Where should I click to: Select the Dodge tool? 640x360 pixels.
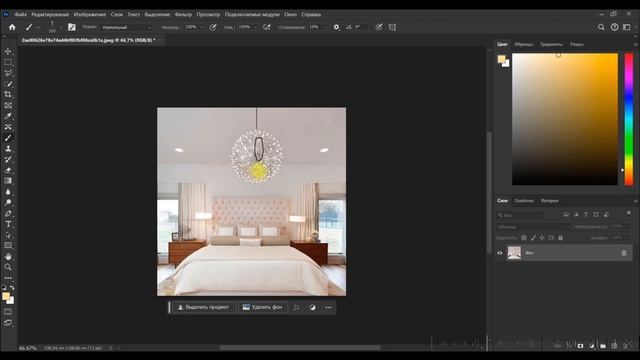click(8, 202)
